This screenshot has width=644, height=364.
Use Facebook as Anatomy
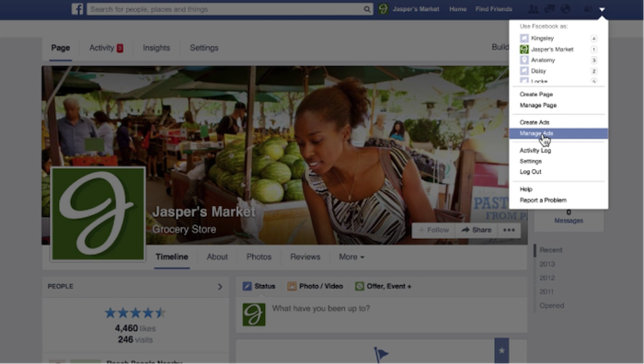coord(543,60)
